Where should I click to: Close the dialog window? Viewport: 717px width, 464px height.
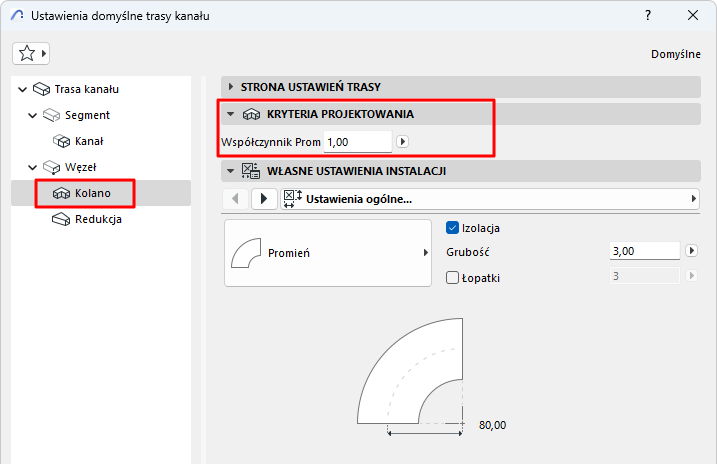[693, 16]
